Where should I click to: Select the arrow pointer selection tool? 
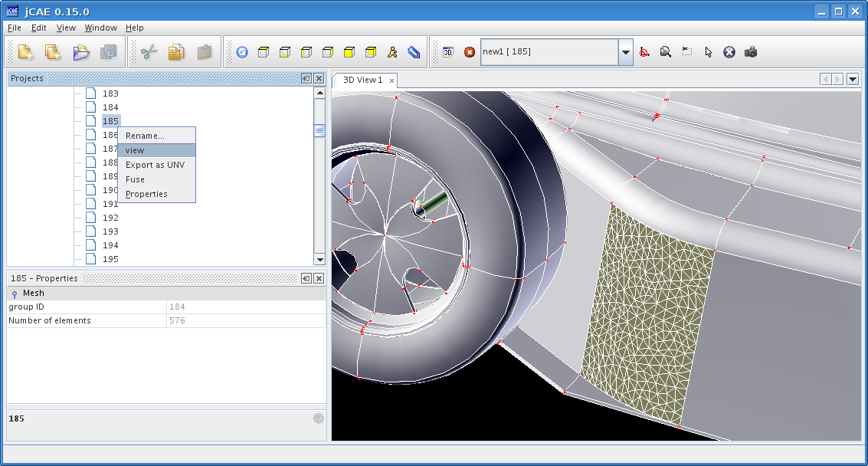[x=708, y=52]
